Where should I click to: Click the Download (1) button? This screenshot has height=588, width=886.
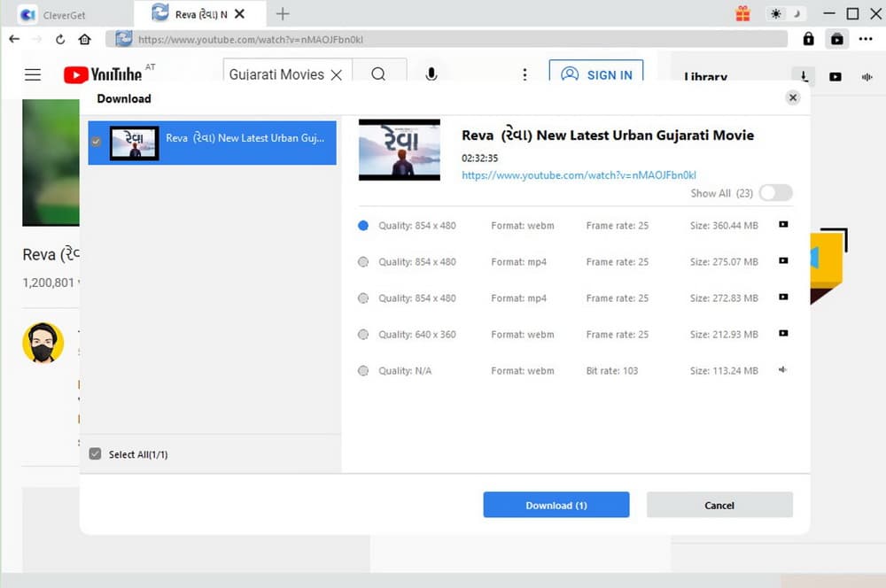556,505
